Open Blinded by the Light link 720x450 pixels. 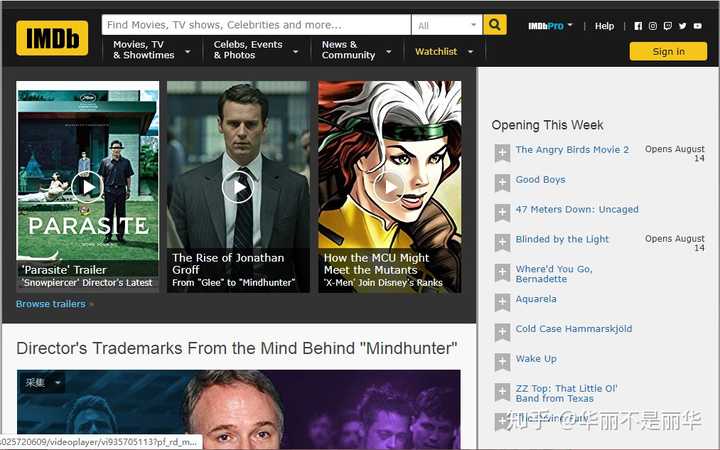pyautogui.click(x=562, y=239)
